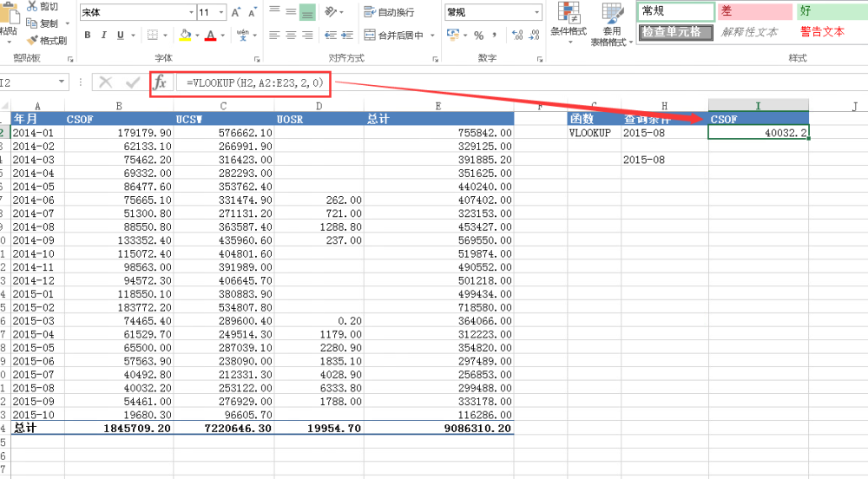Expand the font color dropdown arrow

click(x=222, y=36)
